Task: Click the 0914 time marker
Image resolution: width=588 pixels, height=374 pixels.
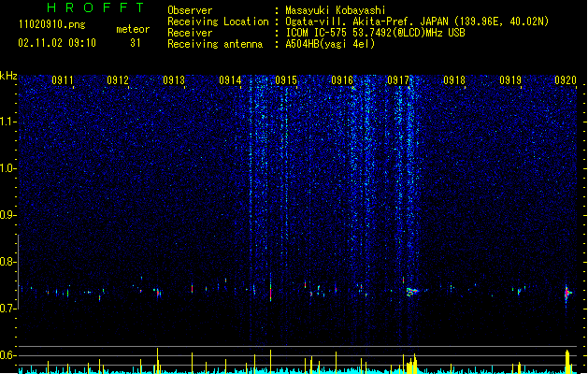Action: 230,80
